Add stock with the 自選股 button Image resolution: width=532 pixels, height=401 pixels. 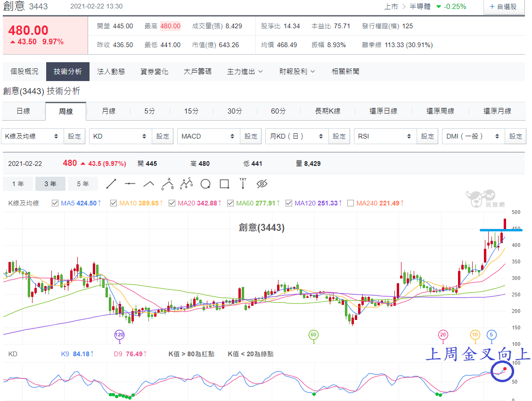[x=503, y=7]
